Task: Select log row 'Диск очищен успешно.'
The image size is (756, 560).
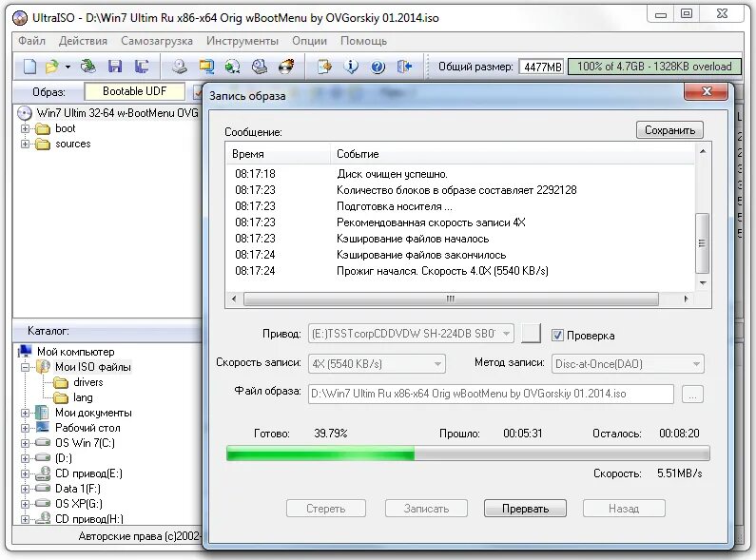Action: (460, 174)
